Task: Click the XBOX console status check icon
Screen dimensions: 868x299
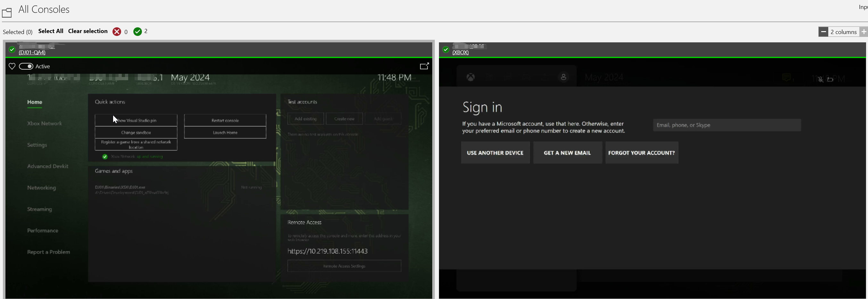Action: coord(446,50)
